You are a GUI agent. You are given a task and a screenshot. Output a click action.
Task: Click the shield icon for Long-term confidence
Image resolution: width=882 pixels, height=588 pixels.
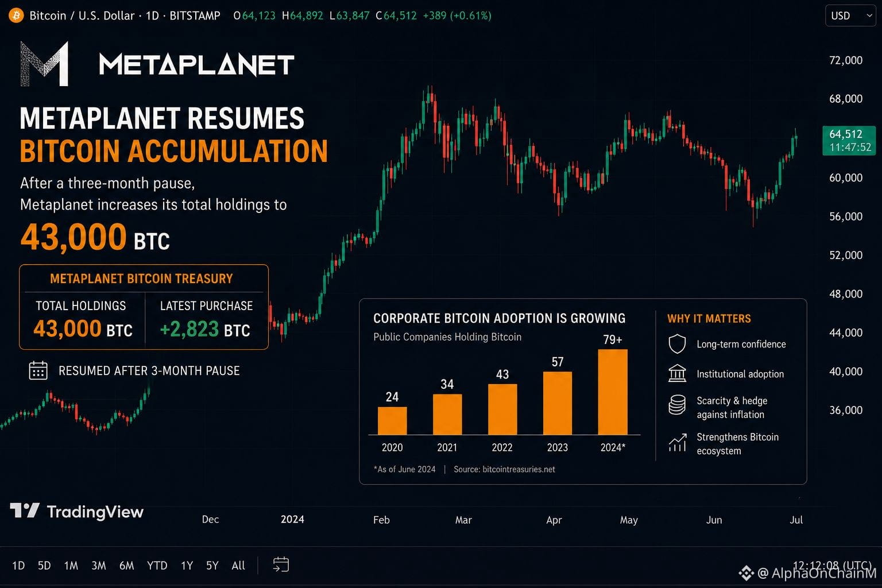point(678,344)
